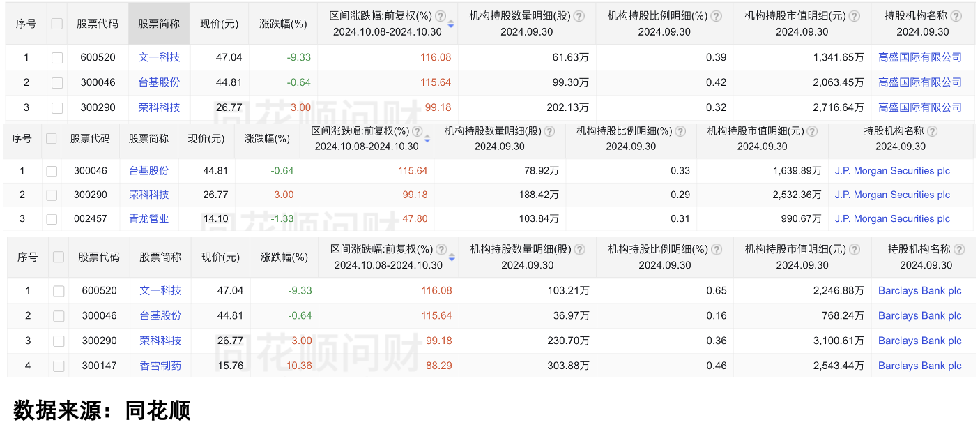Tick the select-all header checkbox in 高盛国际 table

pos(57,24)
